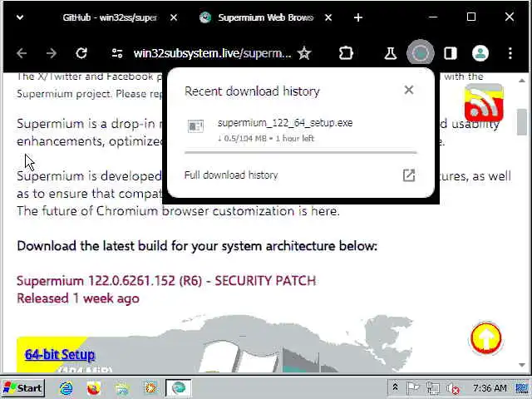Click the download progress bar
This screenshot has width=532, height=399.
[x=301, y=153]
